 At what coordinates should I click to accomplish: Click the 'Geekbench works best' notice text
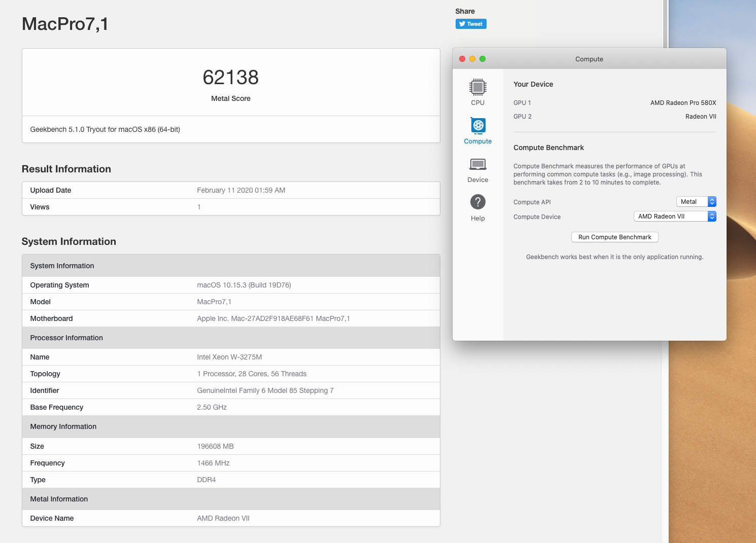pyautogui.click(x=615, y=257)
